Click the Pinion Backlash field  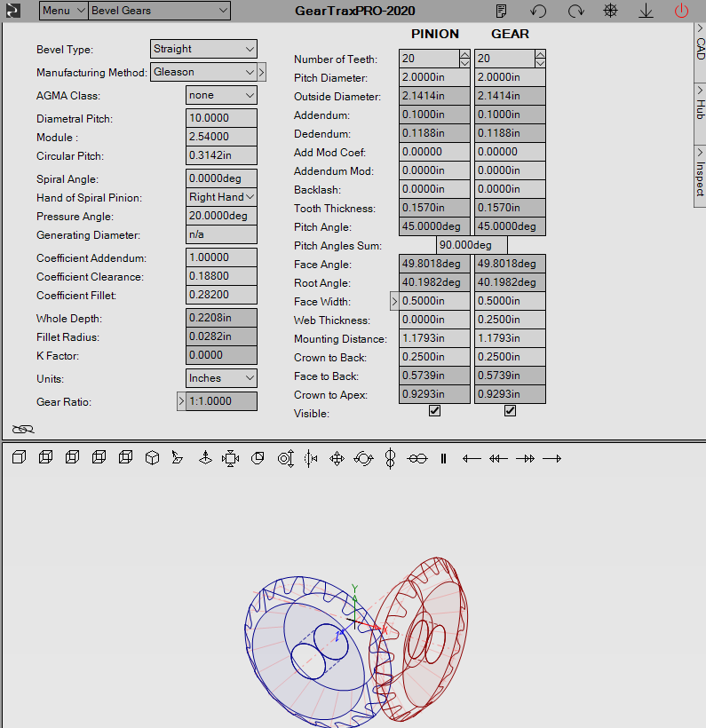click(434, 189)
